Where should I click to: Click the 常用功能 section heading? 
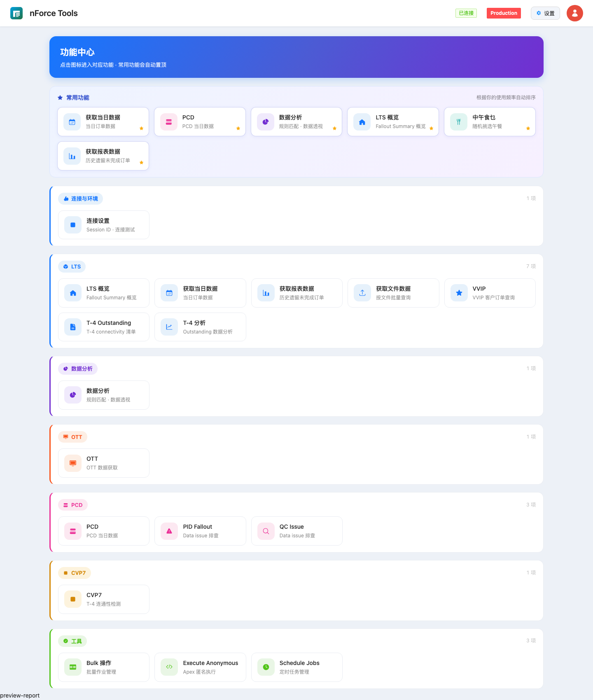point(73,98)
